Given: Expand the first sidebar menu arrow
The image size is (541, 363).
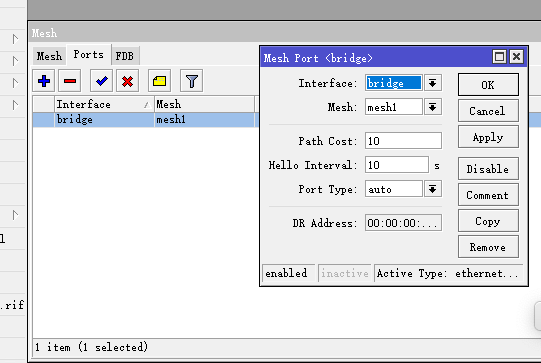Looking at the screenshot, I should tap(15, 39).
